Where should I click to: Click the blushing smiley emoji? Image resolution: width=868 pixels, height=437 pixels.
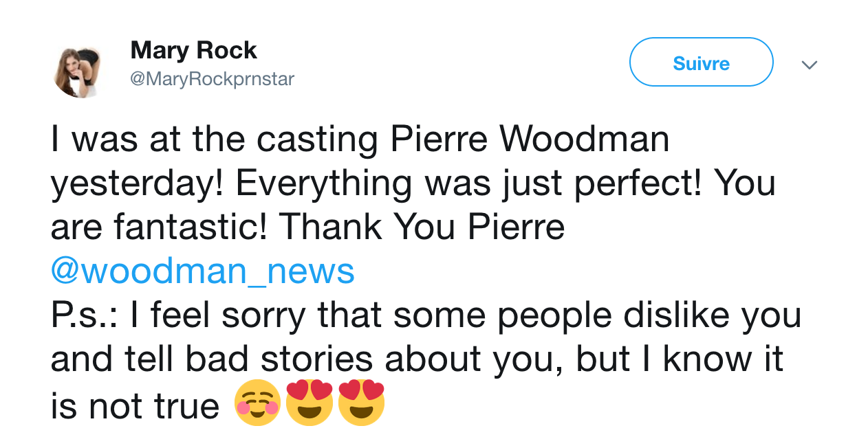click(x=257, y=403)
